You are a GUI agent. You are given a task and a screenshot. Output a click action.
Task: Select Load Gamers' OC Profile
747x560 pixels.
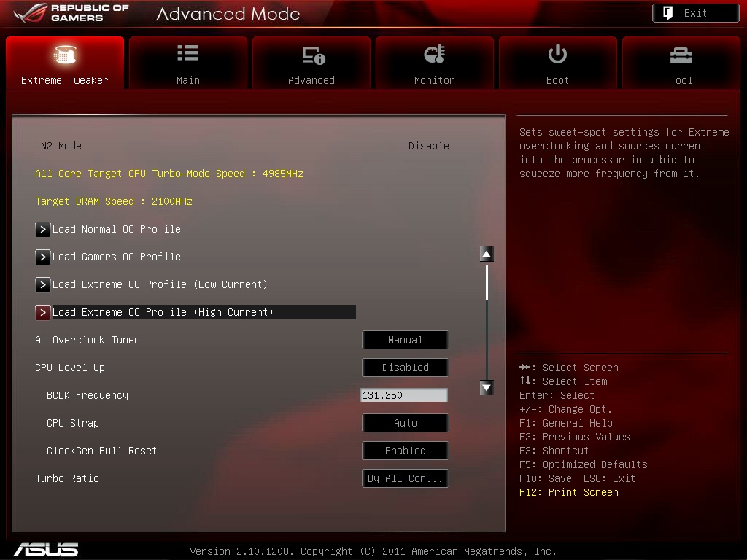117,257
